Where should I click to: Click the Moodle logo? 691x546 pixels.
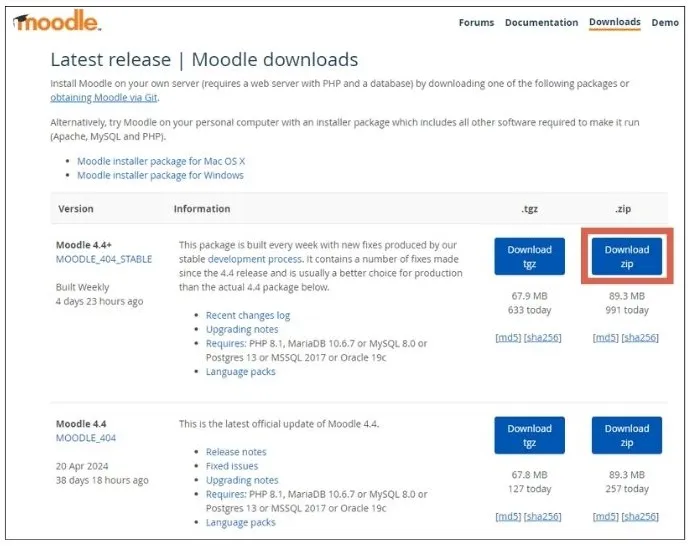click(x=57, y=21)
